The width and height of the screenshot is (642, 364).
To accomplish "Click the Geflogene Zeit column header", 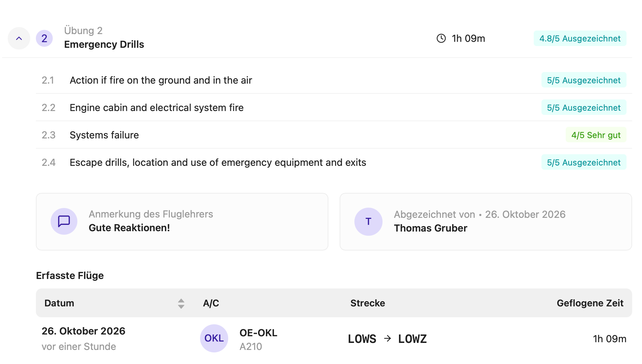I will (x=590, y=303).
